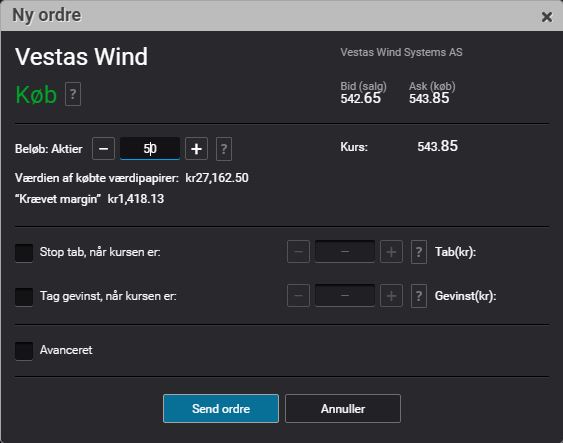Click the Aktier quantity input field
The width and height of the screenshot is (563, 443).
click(150, 148)
